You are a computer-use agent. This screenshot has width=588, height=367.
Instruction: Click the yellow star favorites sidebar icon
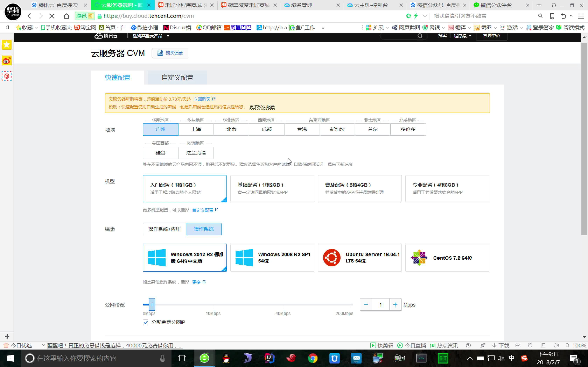coord(6,45)
